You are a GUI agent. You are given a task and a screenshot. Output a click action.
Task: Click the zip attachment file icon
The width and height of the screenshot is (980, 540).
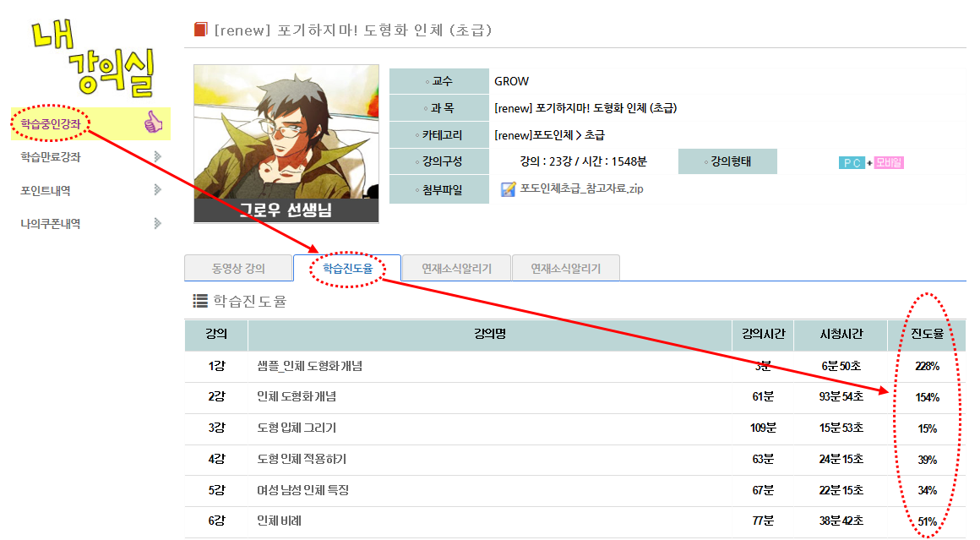(508, 188)
